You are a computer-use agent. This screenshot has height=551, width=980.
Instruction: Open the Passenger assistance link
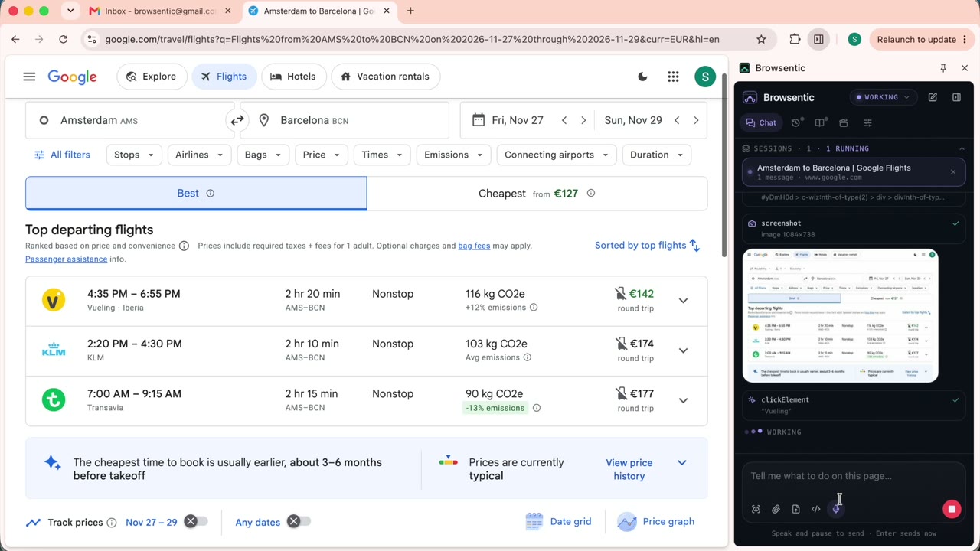[66, 259]
